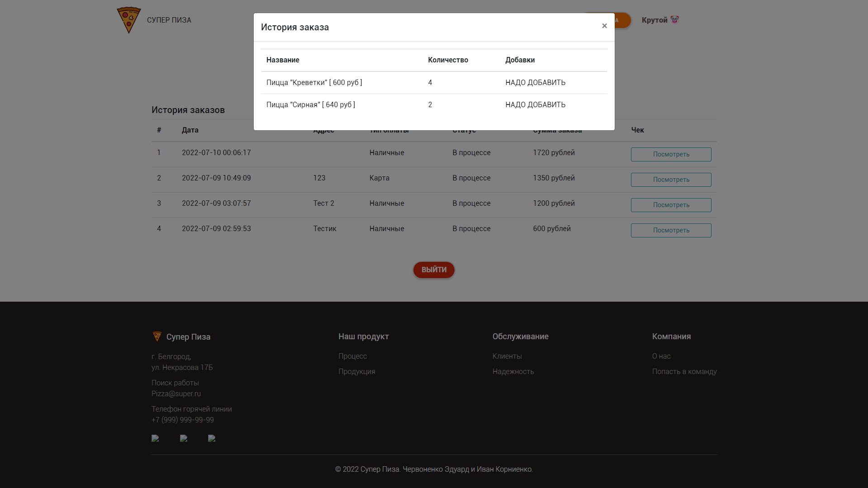Open the "Продукция" footer link
Image resolution: width=868 pixels, height=488 pixels.
(356, 371)
